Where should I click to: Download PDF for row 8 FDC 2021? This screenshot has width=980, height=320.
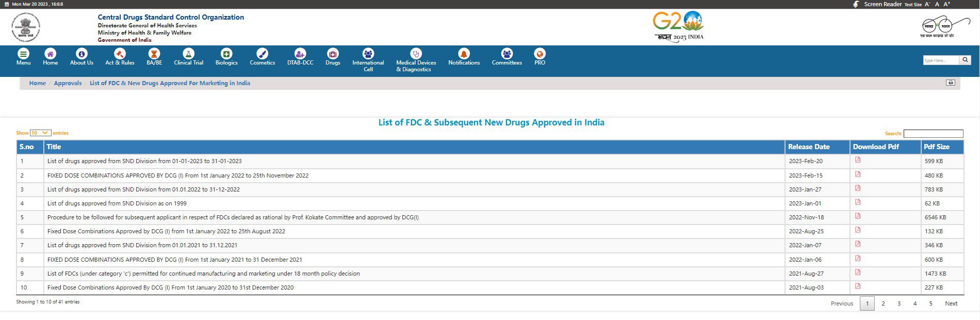click(858, 259)
